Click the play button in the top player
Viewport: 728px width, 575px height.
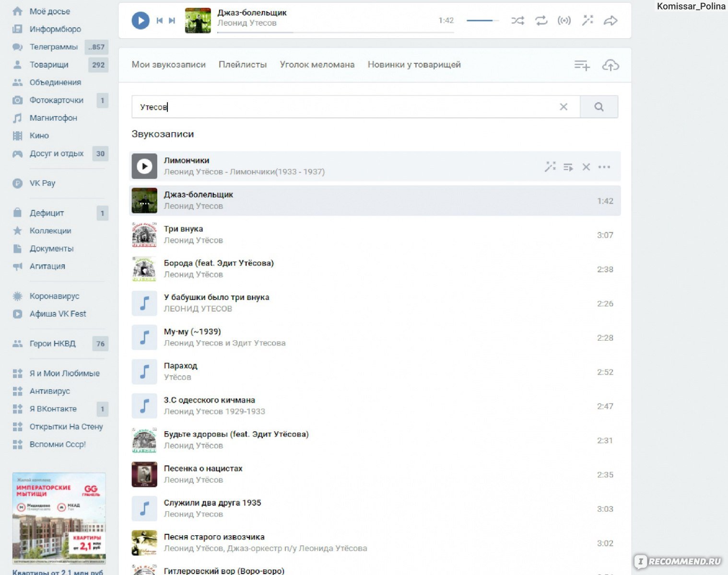141,21
